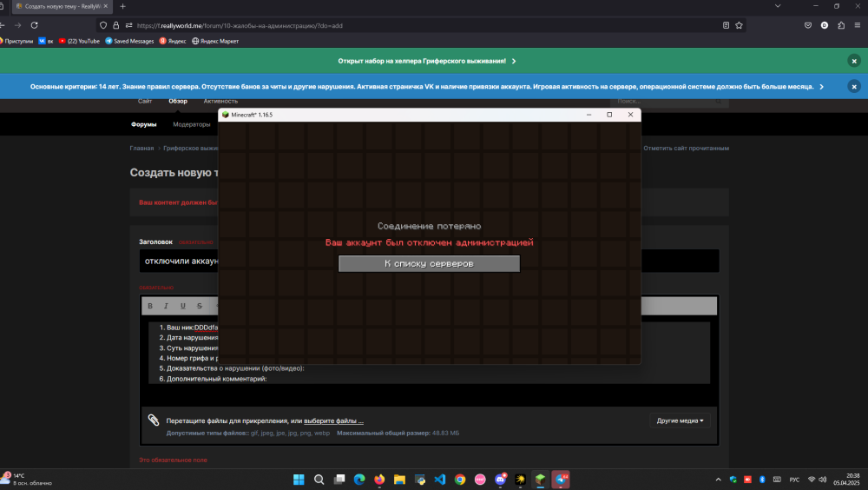Screen dimensions: 868x490
Task: Open the weather widget on the taskbar
Action: click(27, 480)
